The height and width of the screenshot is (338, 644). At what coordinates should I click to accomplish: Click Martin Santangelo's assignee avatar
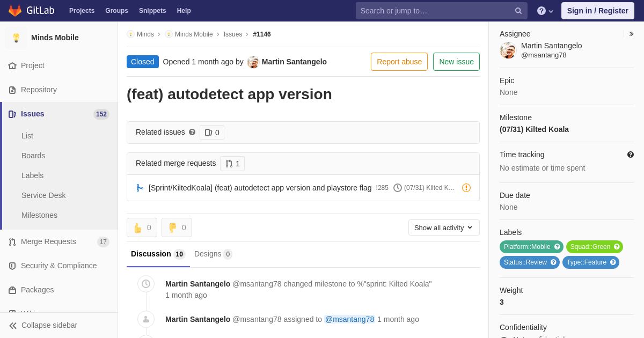(x=508, y=50)
